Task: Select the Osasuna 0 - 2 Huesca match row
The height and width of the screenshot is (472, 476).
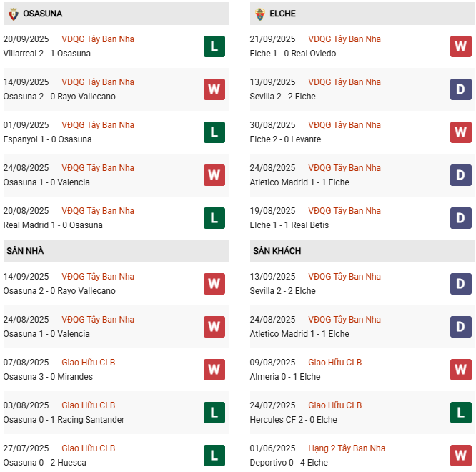Action: [44, 463]
